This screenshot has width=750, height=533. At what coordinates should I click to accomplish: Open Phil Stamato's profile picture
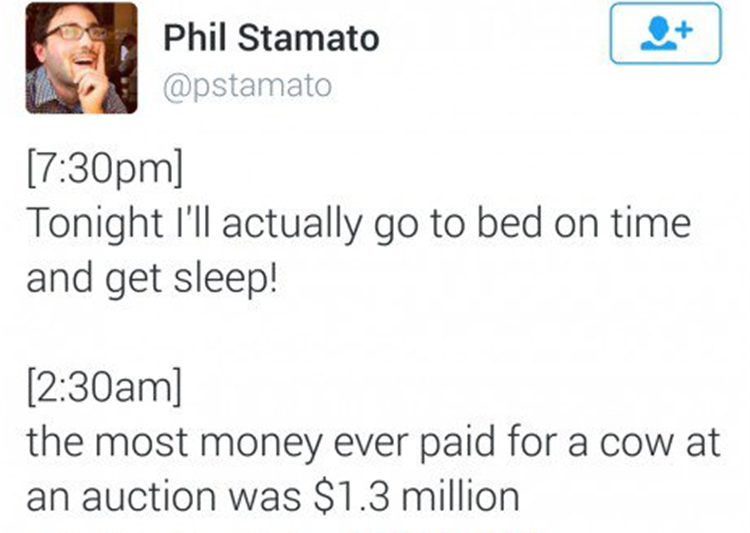(x=80, y=58)
